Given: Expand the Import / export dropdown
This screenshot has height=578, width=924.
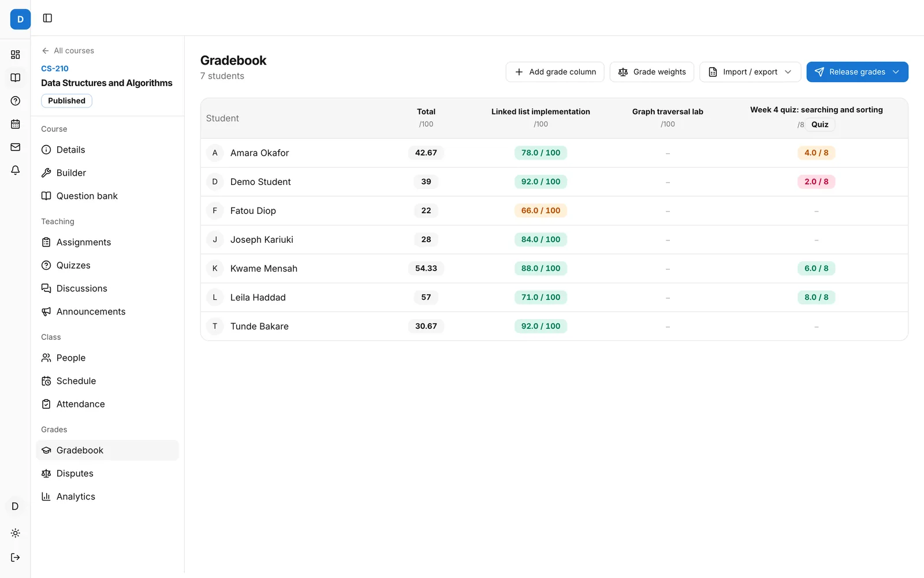Looking at the screenshot, I should tap(750, 72).
